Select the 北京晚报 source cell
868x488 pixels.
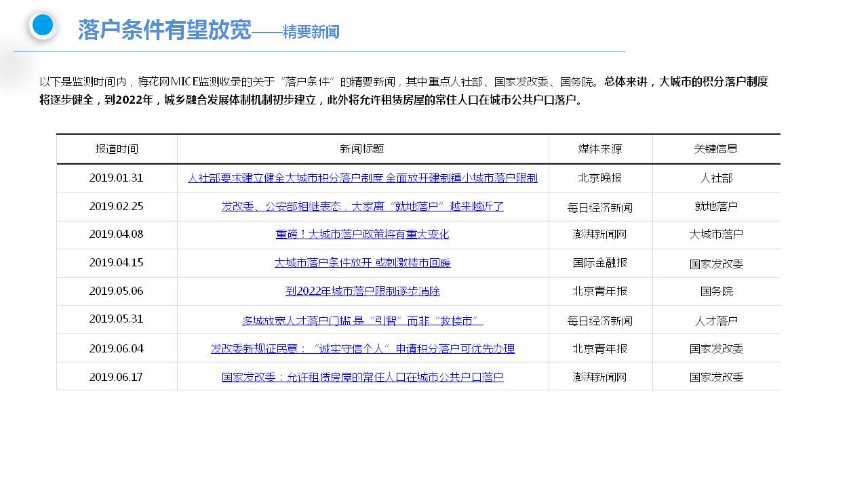(x=600, y=178)
